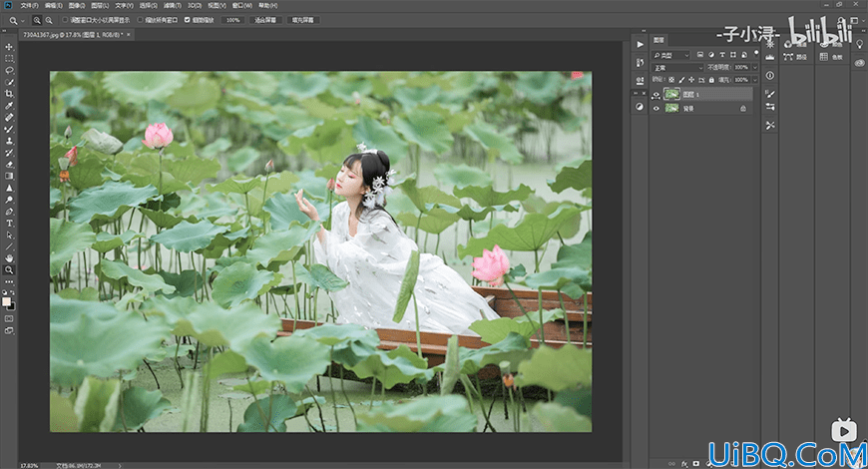This screenshot has height=469, width=868.
Task: Select the Blur/Sharpen tool
Action: (x=9, y=188)
